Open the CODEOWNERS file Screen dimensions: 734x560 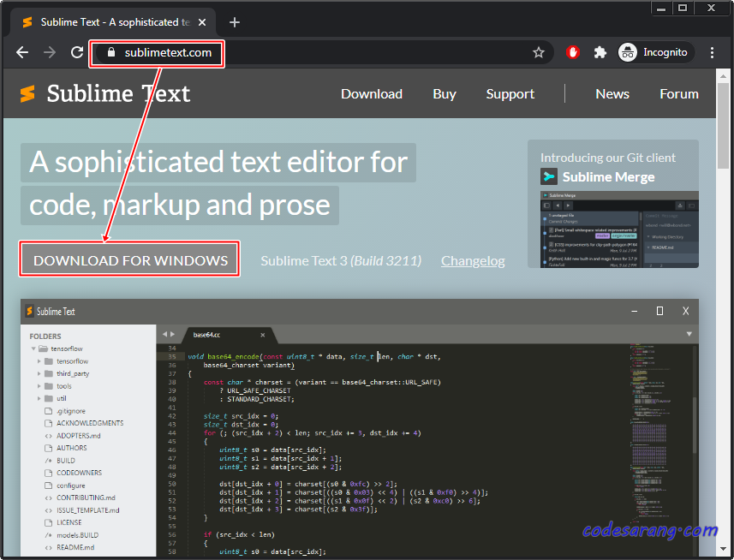[79, 473]
